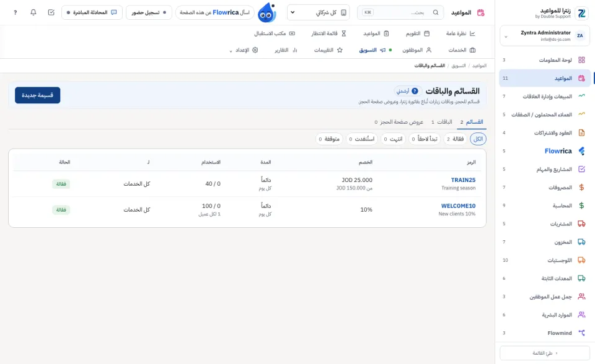Open المشاريع والمهام module
Image resolution: width=595 pixels, height=364 pixels.
click(x=545, y=169)
